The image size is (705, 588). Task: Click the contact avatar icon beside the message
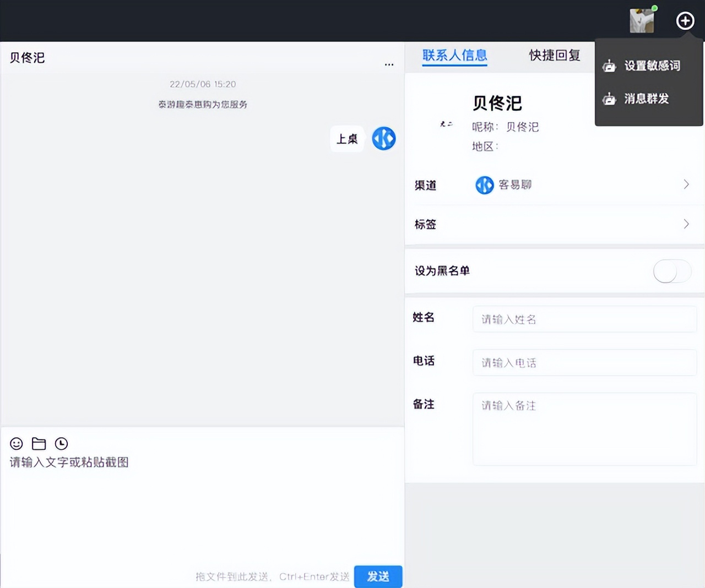pos(384,139)
